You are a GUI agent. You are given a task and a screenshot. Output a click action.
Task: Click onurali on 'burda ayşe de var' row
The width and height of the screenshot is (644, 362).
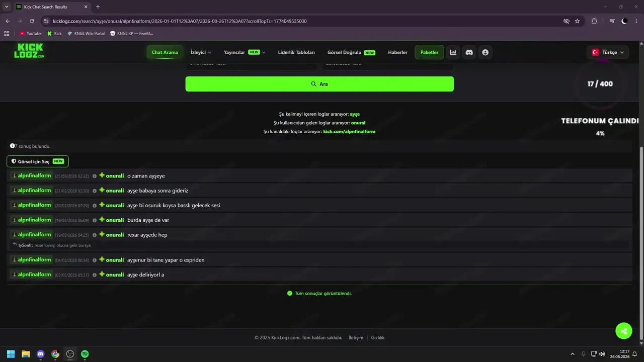(115, 220)
